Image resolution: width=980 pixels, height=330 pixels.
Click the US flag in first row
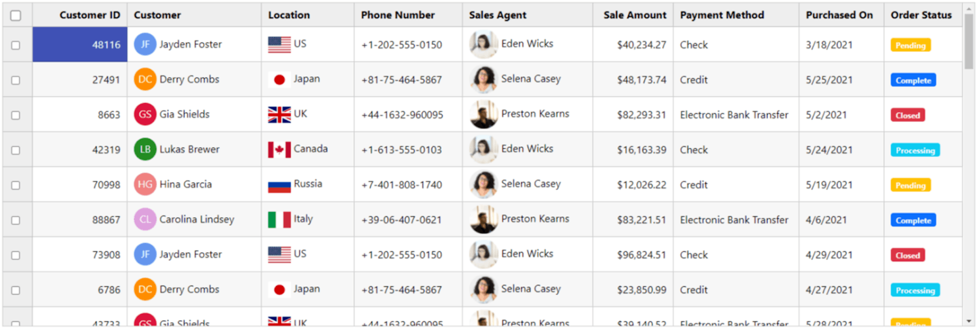tap(279, 44)
